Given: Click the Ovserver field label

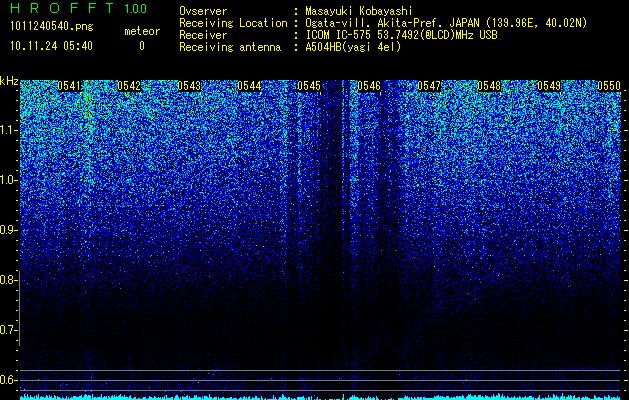Looking at the screenshot, I should (x=203, y=11).
